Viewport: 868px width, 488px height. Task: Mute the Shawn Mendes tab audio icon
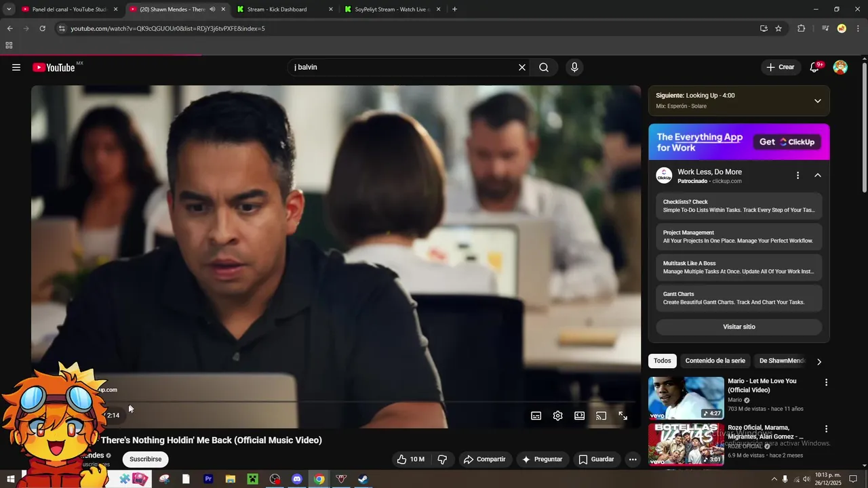click(x=212, y=9)
